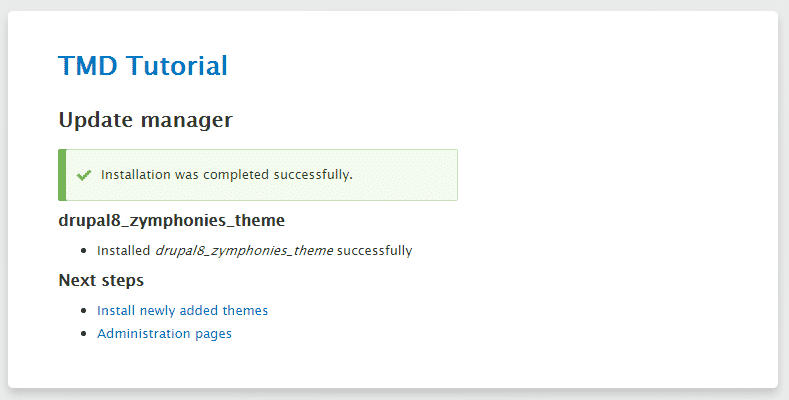Viewport: 789px width, 400px height.
Task: Click the Next steps heading
Action: 101,280
